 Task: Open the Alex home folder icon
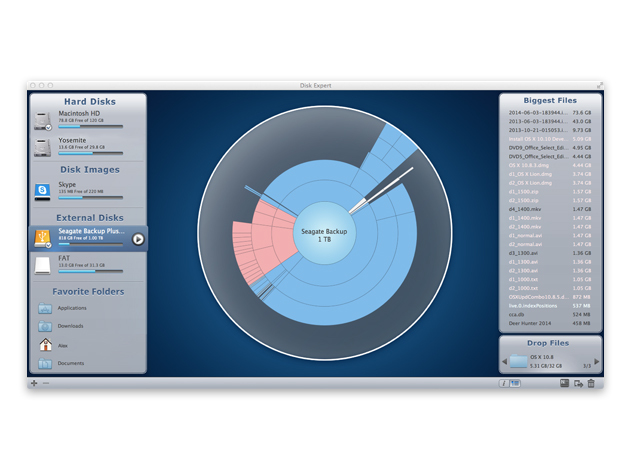pyautogui.click(x=45, y=344)
